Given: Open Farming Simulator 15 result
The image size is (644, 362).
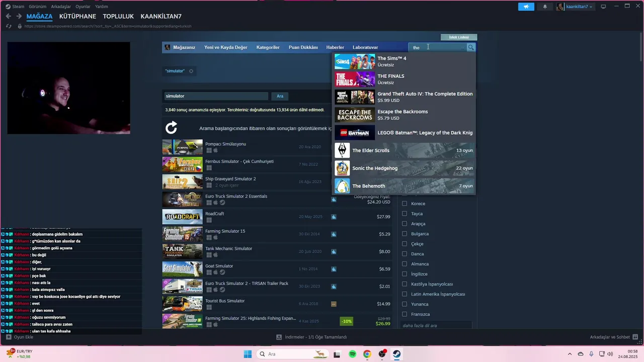Looking at the screenshot, I should (277, 234).
